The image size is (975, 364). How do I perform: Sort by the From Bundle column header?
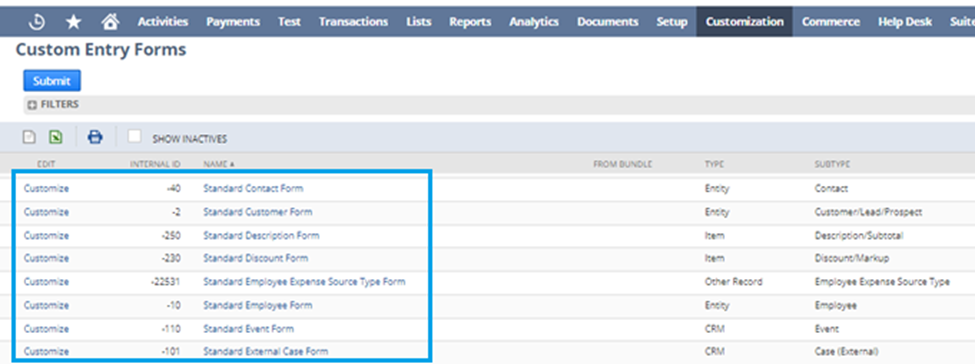(622, 164)
